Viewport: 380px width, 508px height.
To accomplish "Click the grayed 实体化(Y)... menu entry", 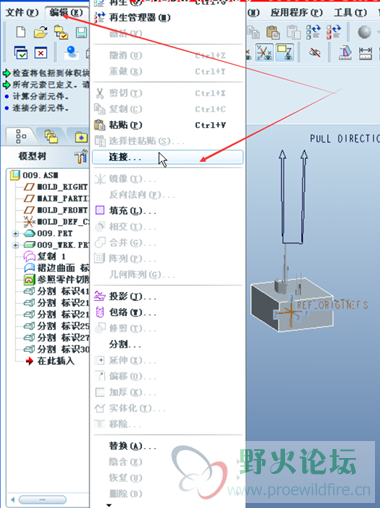I will coord(168,408).
